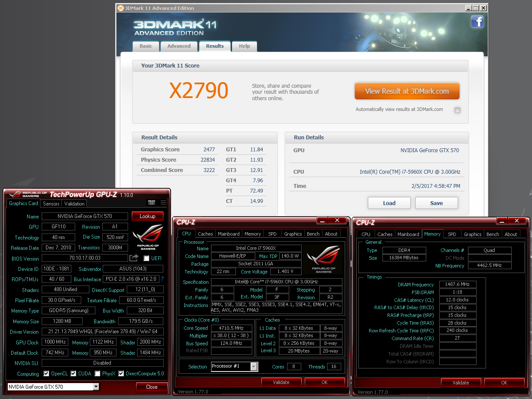Click Validate in right CPU-Z memory window
The height and width of the screenshot is (399, 532).
pos(461,383)
